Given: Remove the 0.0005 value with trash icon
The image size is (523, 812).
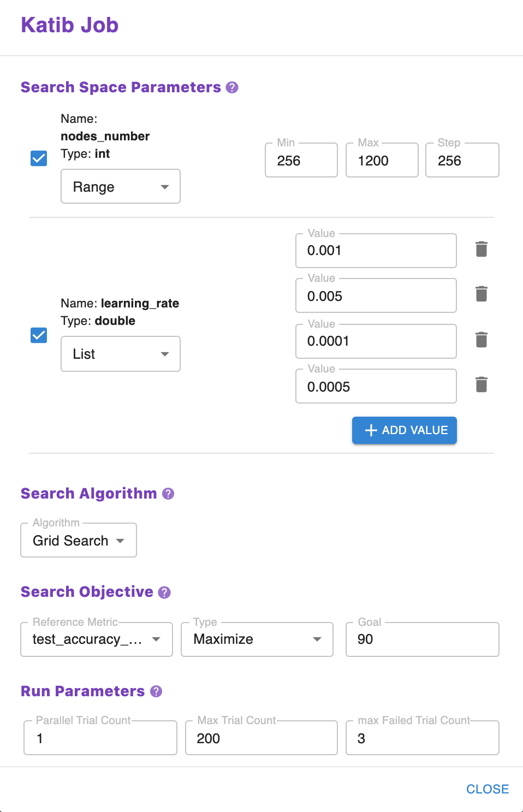Looking at the screenshot, I should pos(481,384).
